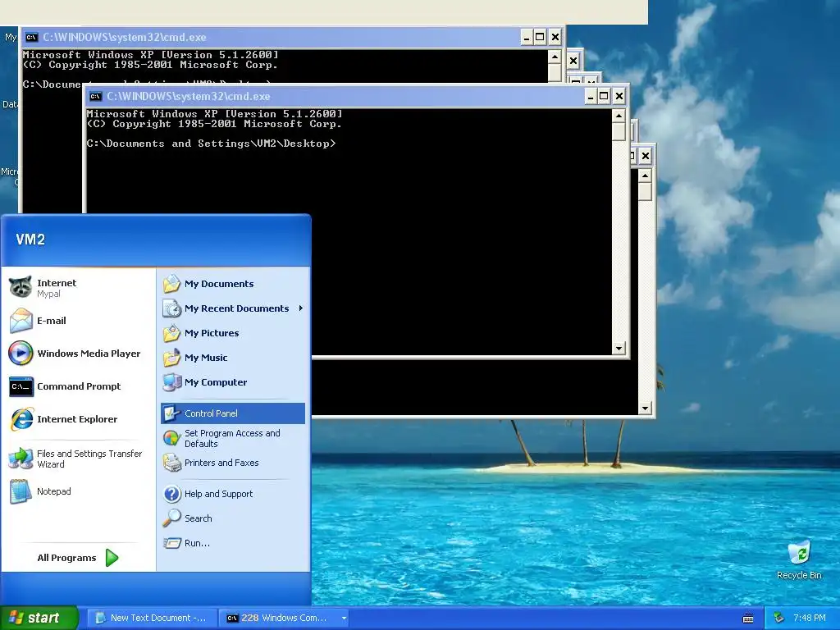Click the system tray network icon
The width and height of the screenshot is (840, 630).
coord(779,618)
